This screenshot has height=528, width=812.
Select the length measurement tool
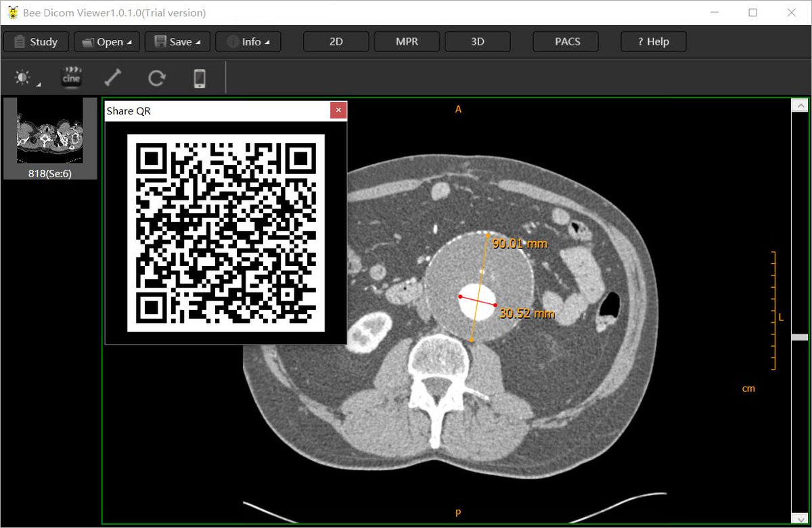[x=113, y=78]
